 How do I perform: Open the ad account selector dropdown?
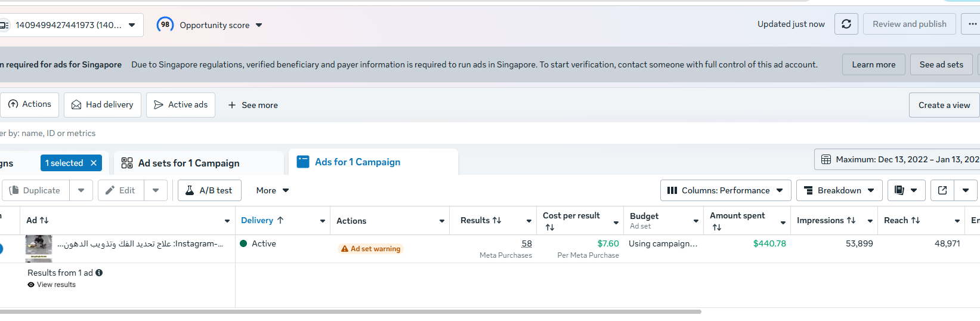click(70, 25)
